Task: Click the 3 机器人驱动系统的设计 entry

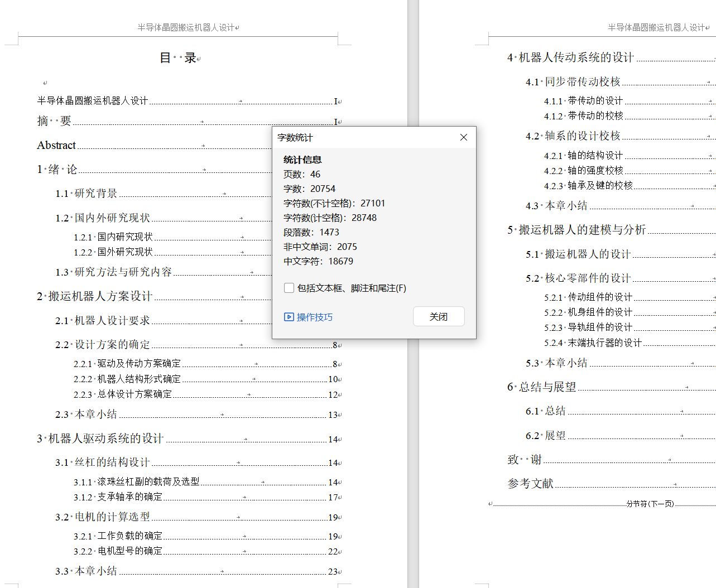Action: 100,438
